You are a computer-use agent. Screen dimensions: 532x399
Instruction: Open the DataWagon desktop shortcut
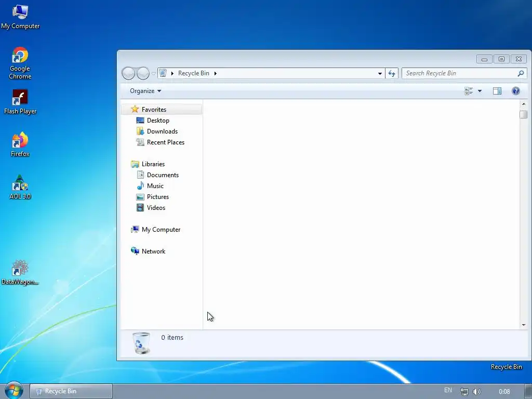coord(20,272)
